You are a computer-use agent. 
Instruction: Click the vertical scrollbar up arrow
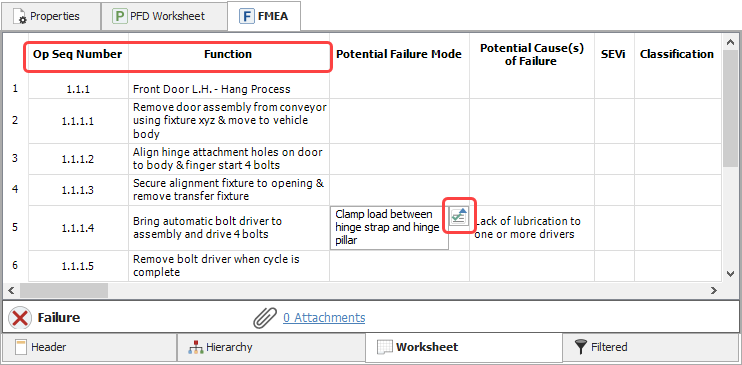point(730,42)
